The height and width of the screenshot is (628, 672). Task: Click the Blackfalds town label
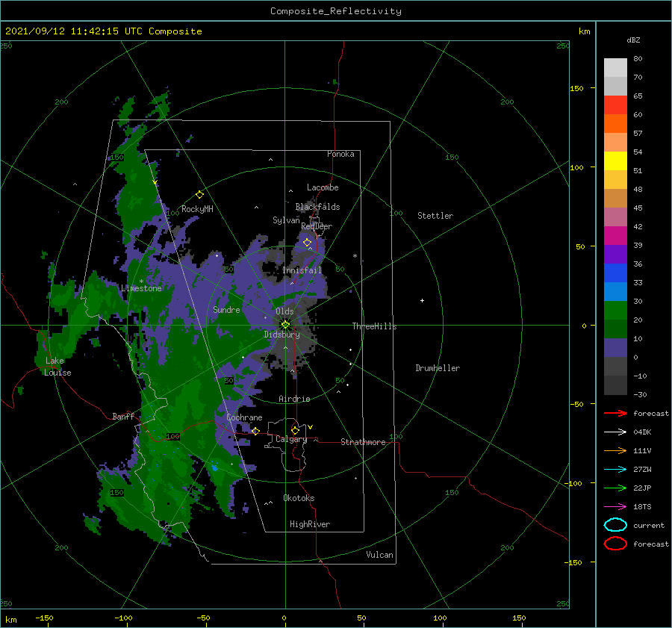click(317, 207)
